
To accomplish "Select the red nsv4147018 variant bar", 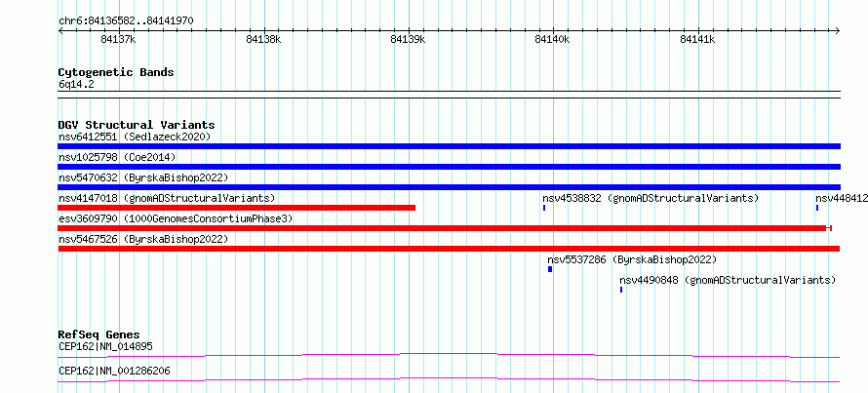I will [x=236, y=208].
